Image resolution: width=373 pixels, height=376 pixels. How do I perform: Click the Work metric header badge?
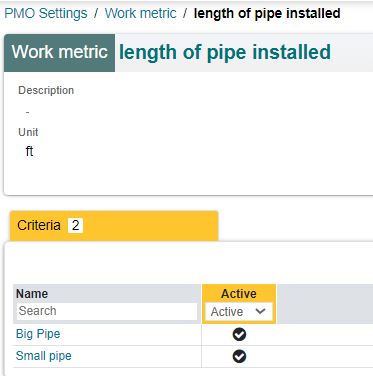(x=59, y=53)
